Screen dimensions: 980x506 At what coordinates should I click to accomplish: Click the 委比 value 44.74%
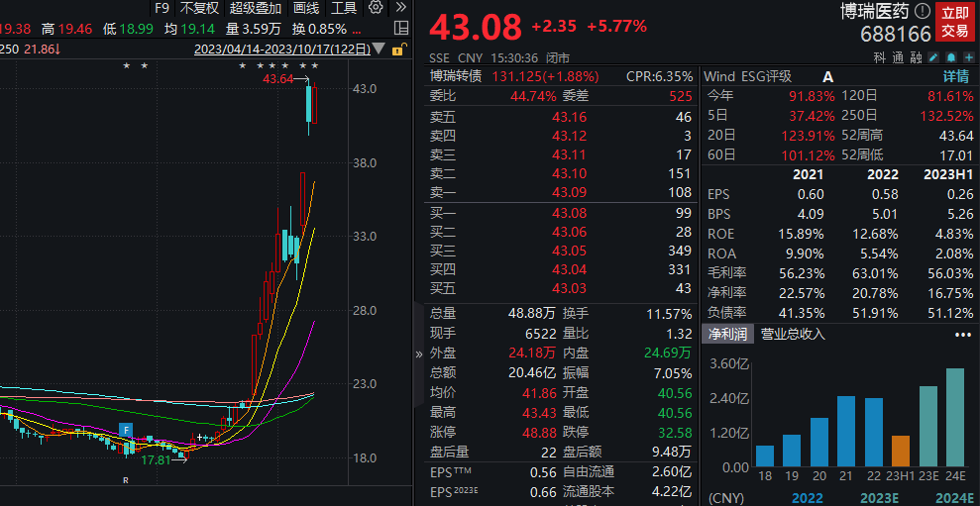tap(533, 96)
